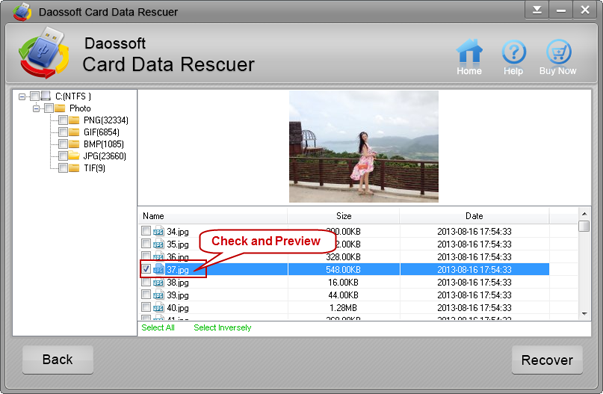Tick the 39.jpg file checkbox
This screenshot has height=394, width=603.
146,294
